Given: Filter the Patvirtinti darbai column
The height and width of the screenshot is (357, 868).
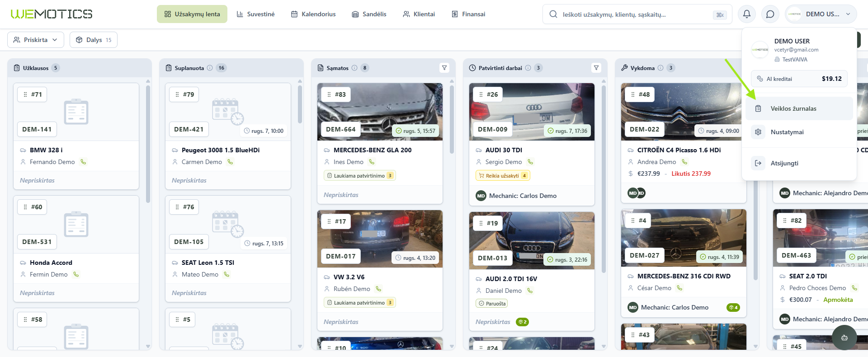Looking at the screenshot, I should coord(596,68).
